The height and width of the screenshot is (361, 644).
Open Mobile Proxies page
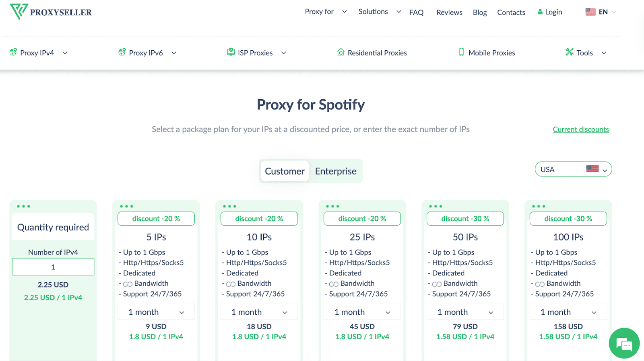click(492, 53)
